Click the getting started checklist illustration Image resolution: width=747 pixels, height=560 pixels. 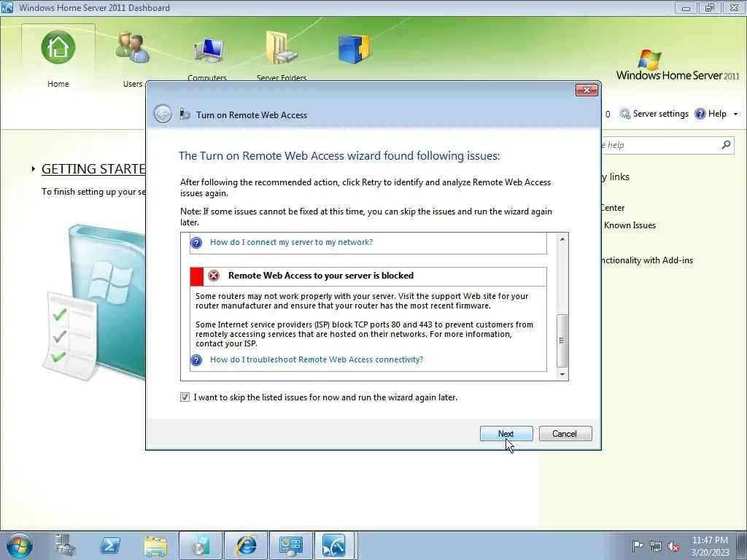94,303
